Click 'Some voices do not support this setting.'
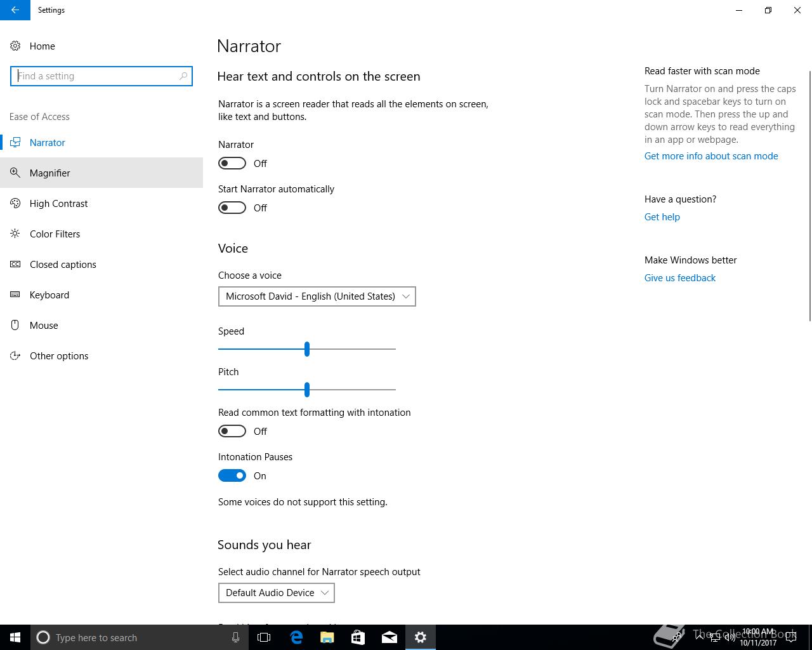 (303, 502)
